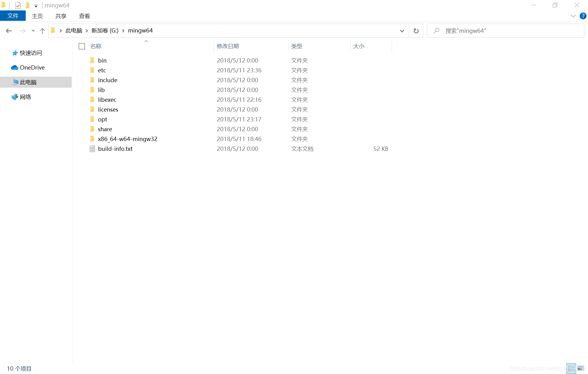Click the Up directory arrow
Viewport: 588px width, 374px height.
click(x=43, y=31)
